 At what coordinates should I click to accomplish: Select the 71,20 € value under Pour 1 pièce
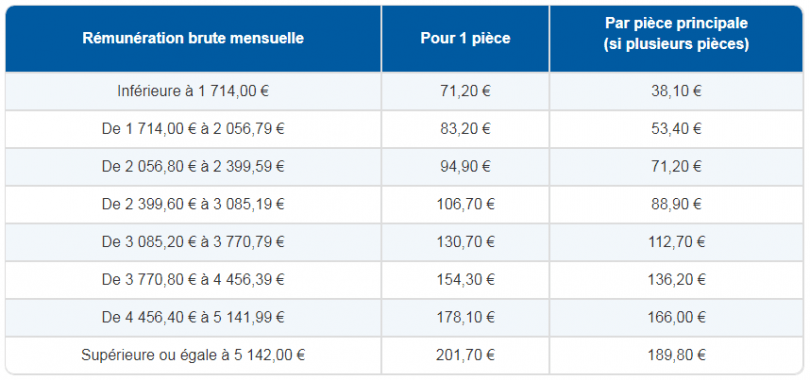[465, 91]
